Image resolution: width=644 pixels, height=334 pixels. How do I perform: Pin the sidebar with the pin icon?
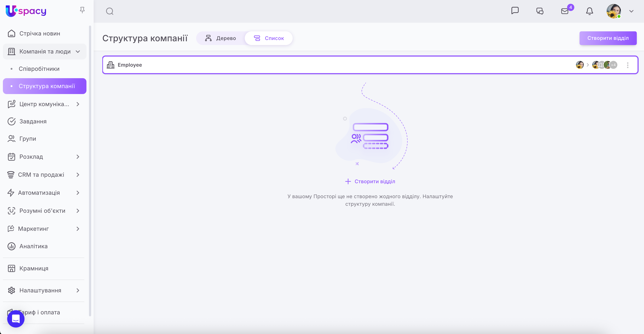(x=82, y=10)
